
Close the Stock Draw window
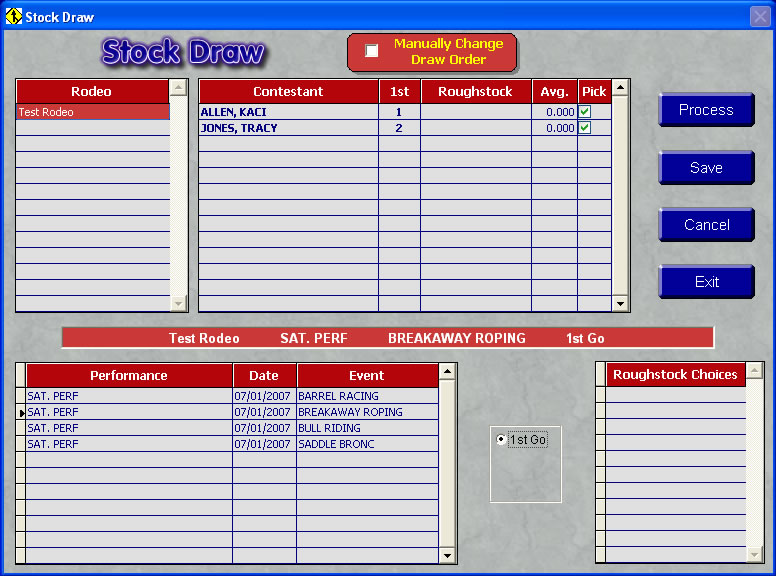(759, 16)
